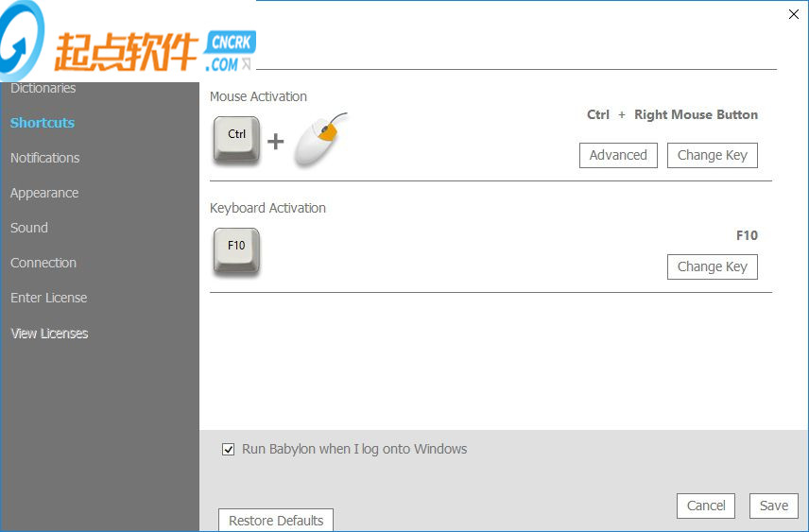Click the 'Ctrl + Right Mouse Button' text
The height and width of the screenshot is (532, 809).
pyautogui.click(x=672, y=114)
